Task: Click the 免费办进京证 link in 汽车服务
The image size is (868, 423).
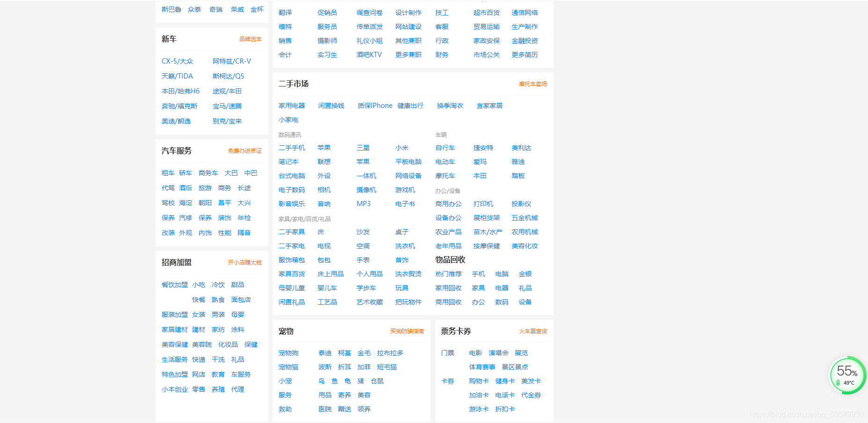Action: point(245,151)
